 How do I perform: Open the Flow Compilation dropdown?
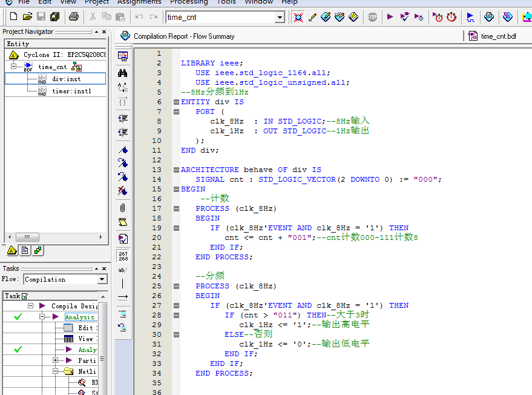[102, 279]
